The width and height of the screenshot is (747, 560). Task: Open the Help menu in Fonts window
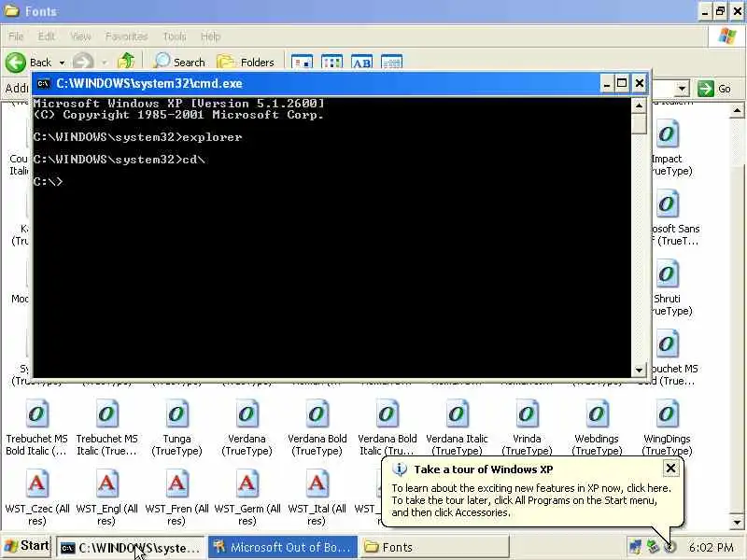[211, 36]
